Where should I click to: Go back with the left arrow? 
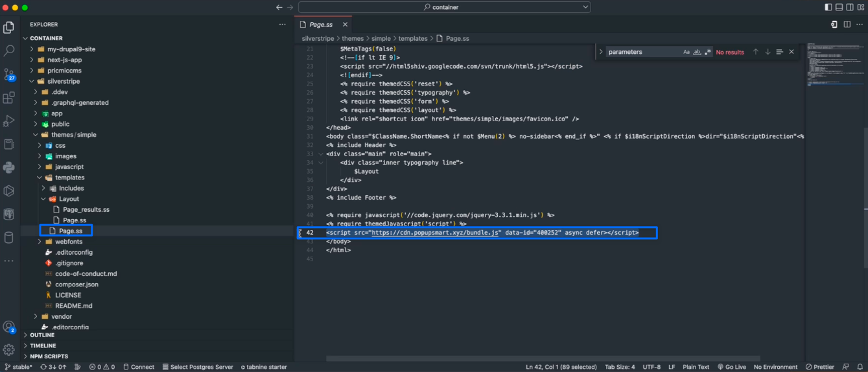point(279,7)
